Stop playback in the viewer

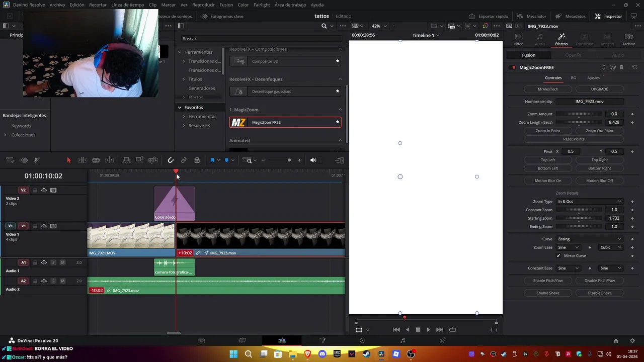(418, 330)
